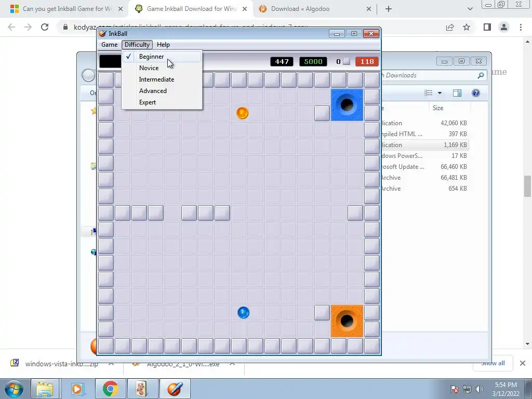This screenshot has width=532, height=399.
Task: Click the network icon in system tray
Action: point(467,389)
